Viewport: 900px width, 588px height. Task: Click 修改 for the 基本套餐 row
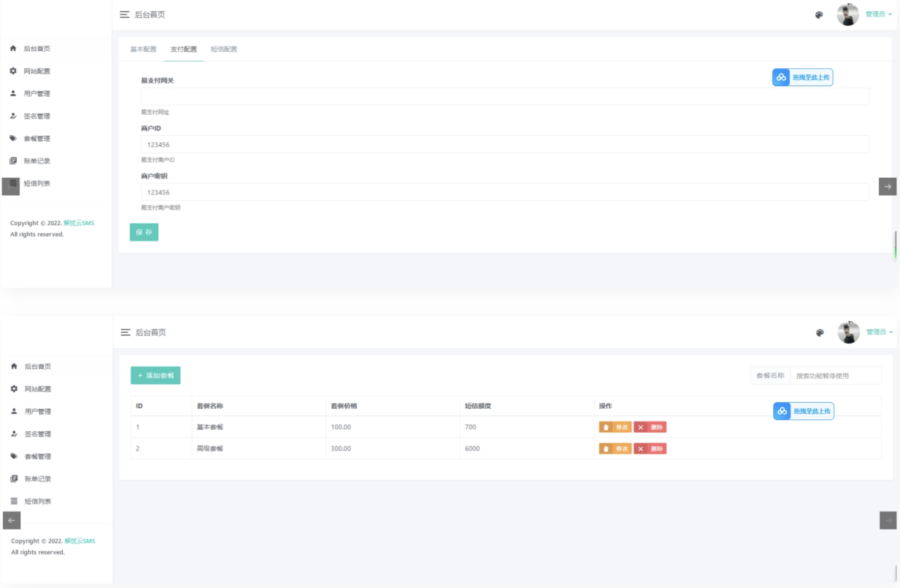(x=615, y=427)
